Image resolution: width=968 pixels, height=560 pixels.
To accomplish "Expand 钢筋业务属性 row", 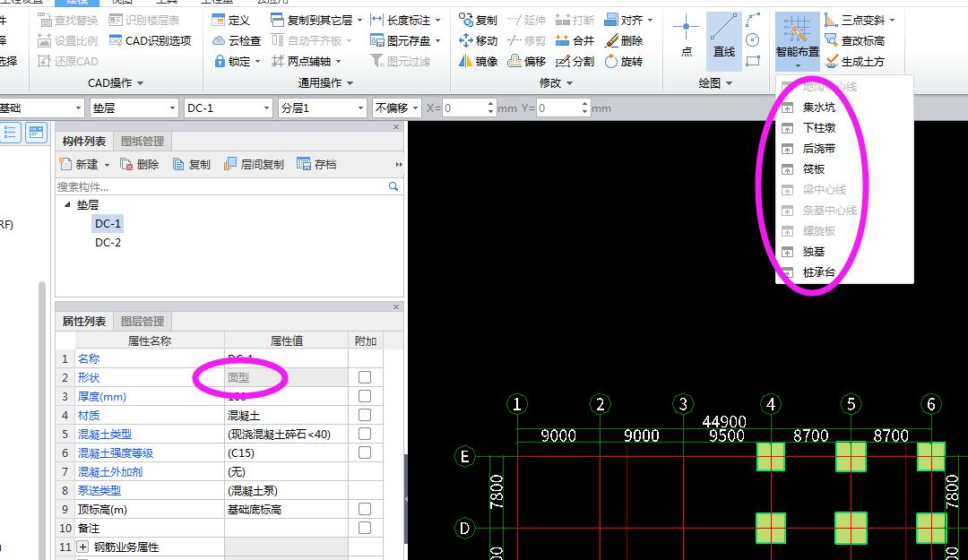I will pyautogui.click(x=82, y=547).
